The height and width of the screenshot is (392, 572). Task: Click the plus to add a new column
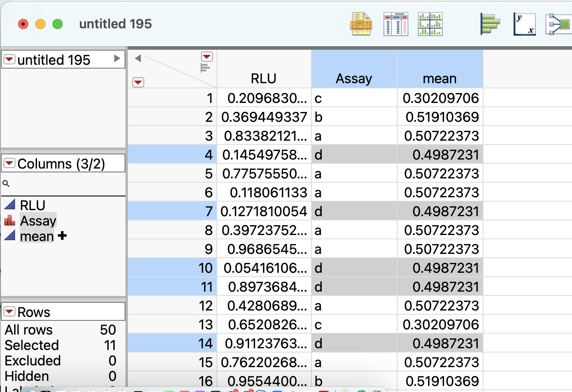[62, 236]
